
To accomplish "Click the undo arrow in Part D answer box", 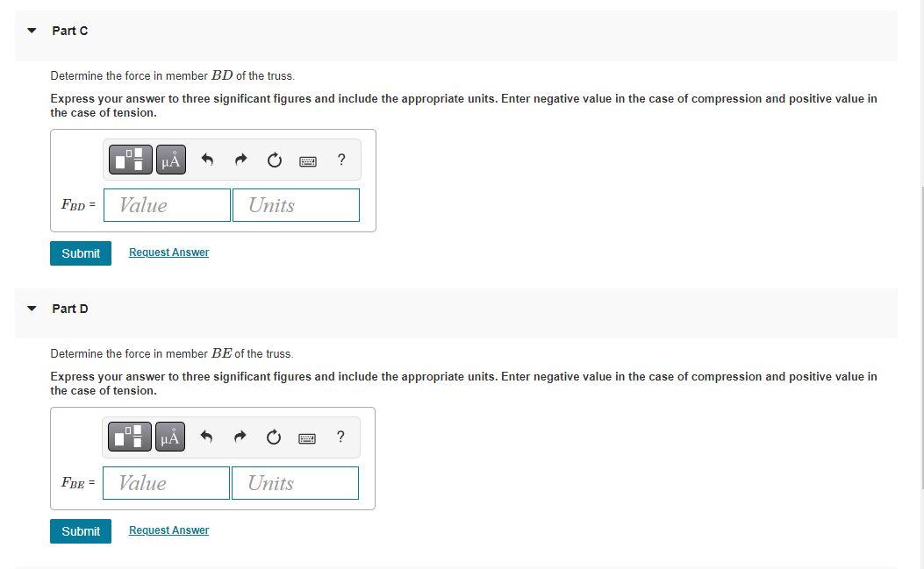I will (x=207, y=437).
